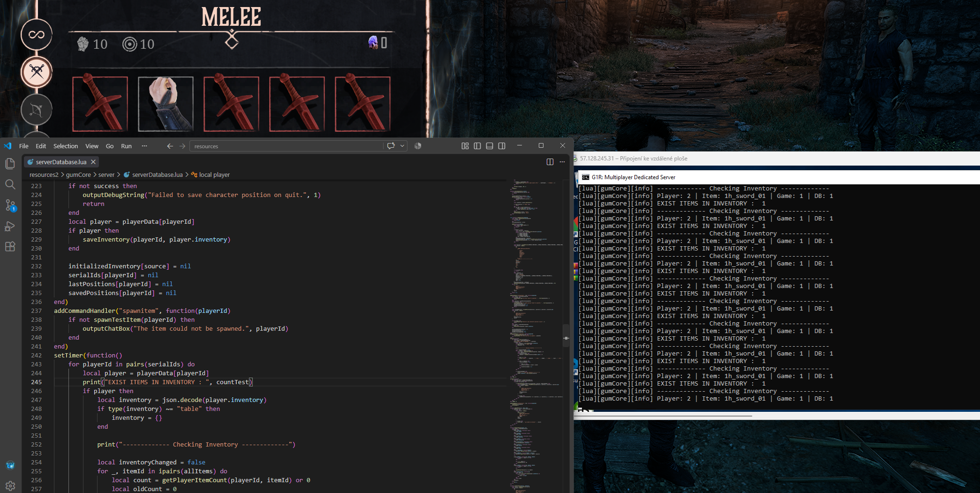Go back with the left arrow in VS Code
Image resolution: width=980 pixels, height=493 pixels.
(170, 146)
